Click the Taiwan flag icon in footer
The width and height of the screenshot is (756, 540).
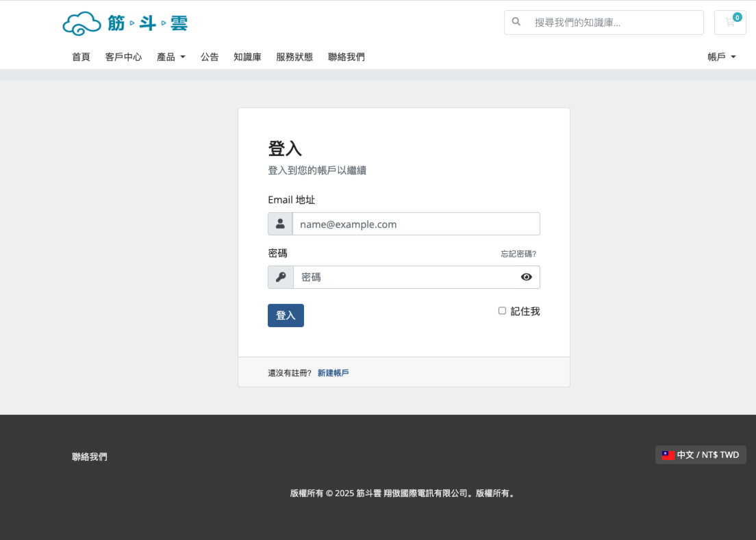pyautogui.click(x=668, y=454)
